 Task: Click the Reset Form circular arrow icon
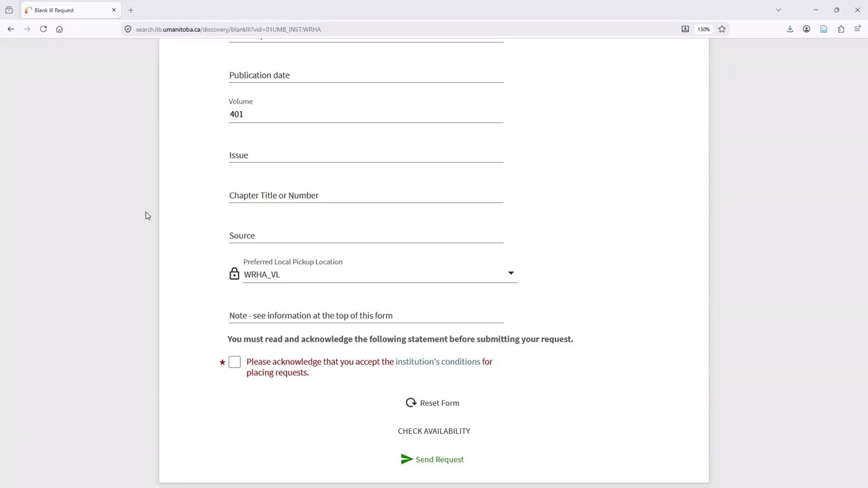tap(411, 403)
